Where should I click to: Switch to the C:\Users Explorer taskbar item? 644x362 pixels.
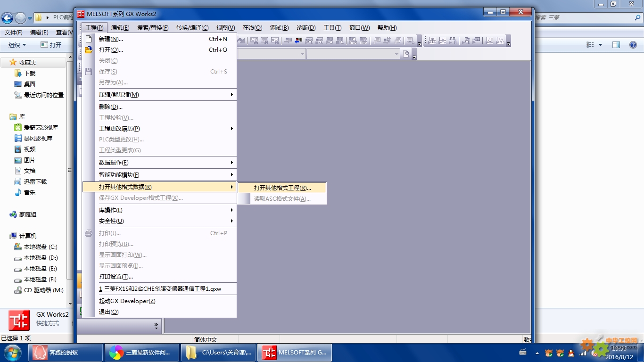pyautogui.click(x=218, y=353)
